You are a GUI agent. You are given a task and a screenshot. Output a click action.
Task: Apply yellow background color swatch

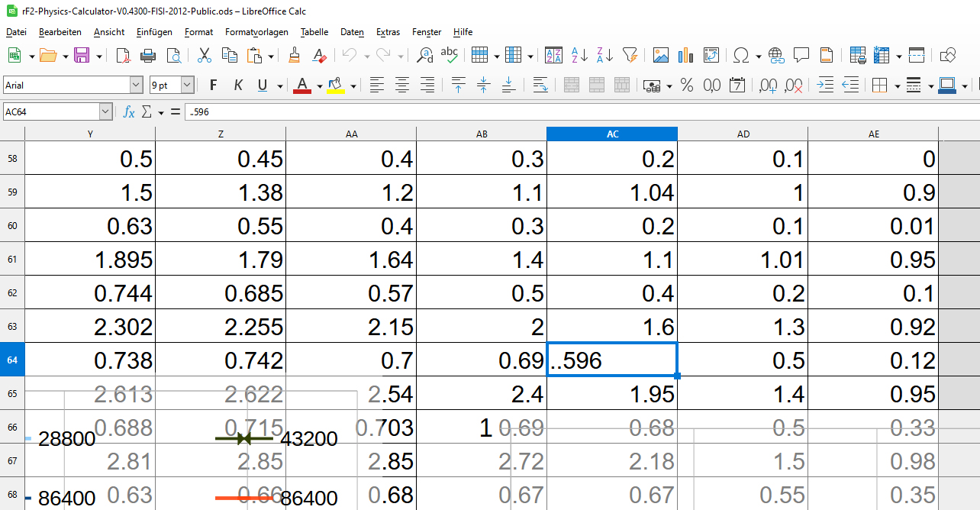(336, 85)
